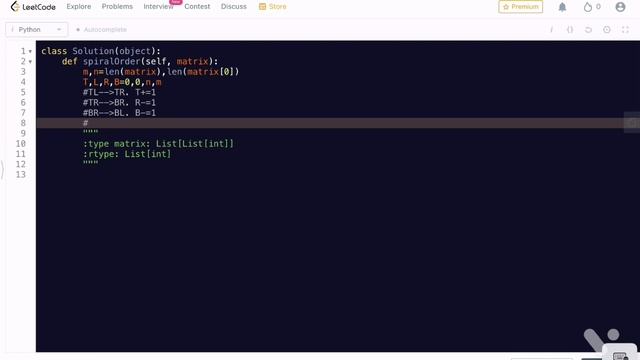640x360 pixels.
Task: Click the editor info 'i' icon
Action: 551,29
